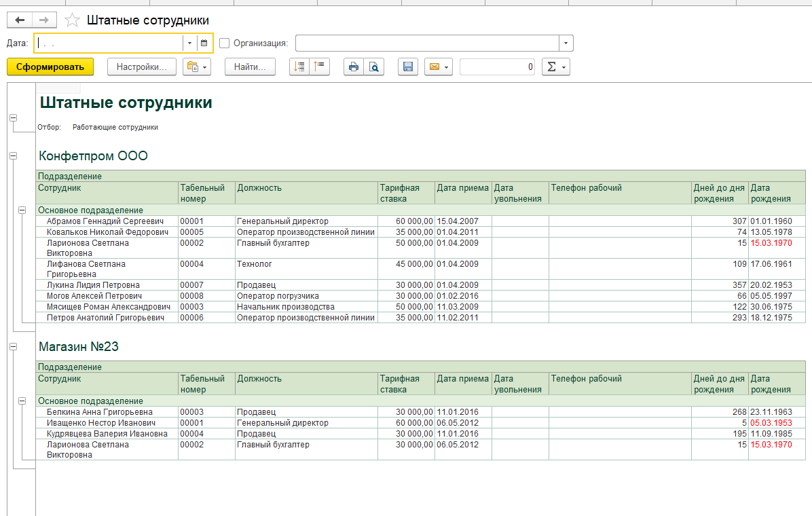Collapse Основное подразделение under Конфетпром ООО
The width and height of the screenshot is (812, 516).
[22, 210]
